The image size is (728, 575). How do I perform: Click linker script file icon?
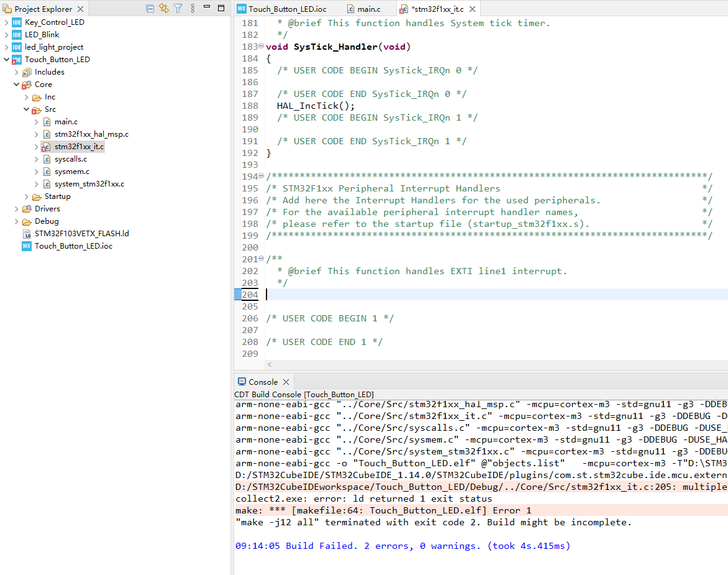point(27,234)
